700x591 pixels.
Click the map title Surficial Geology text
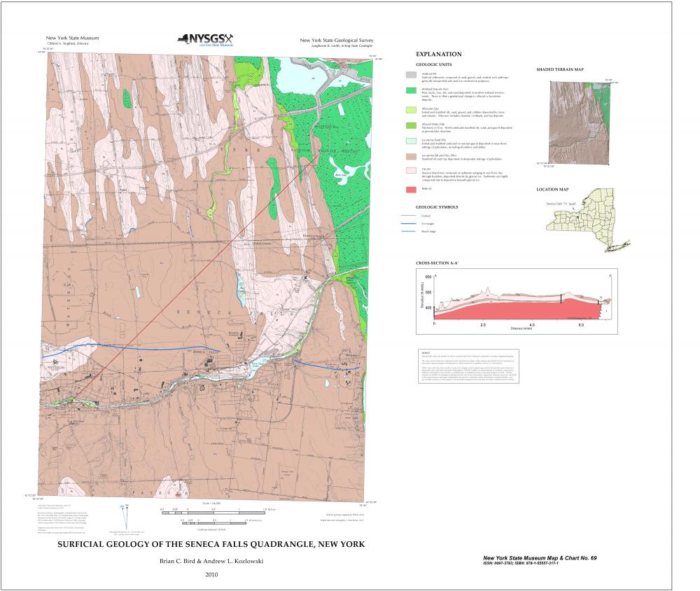coord(210,543)
